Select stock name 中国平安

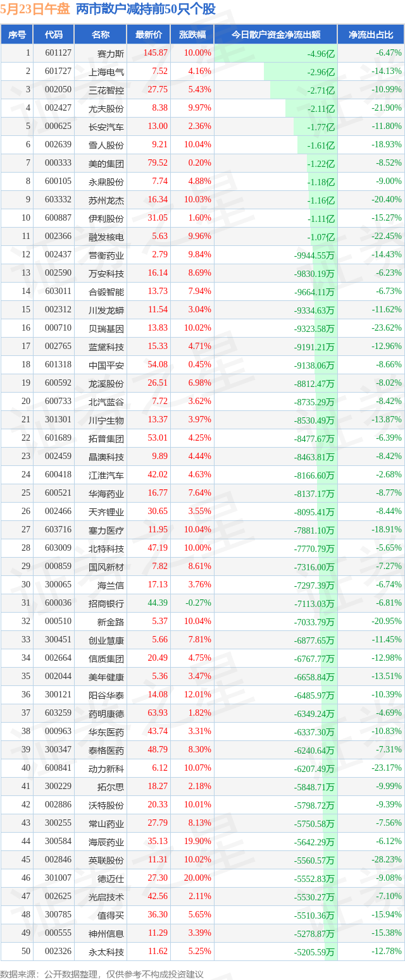point(107,365)
